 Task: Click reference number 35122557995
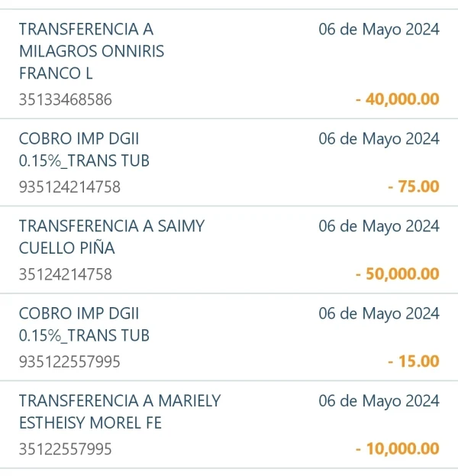(x=65, y=448)
